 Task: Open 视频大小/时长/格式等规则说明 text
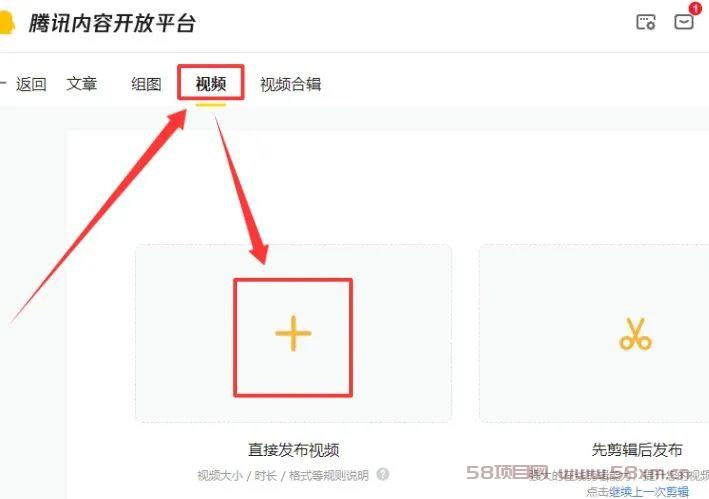(283, 475)
